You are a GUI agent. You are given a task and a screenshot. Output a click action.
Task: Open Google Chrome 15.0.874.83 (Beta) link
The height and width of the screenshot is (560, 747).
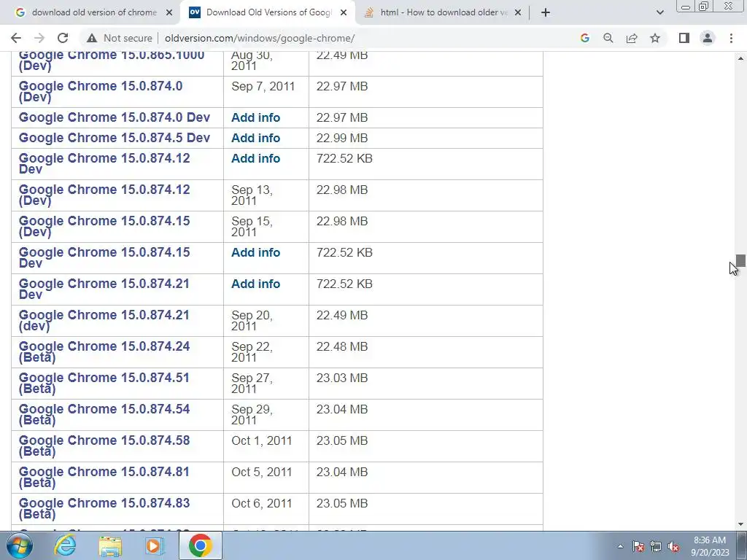pos(104,509)
